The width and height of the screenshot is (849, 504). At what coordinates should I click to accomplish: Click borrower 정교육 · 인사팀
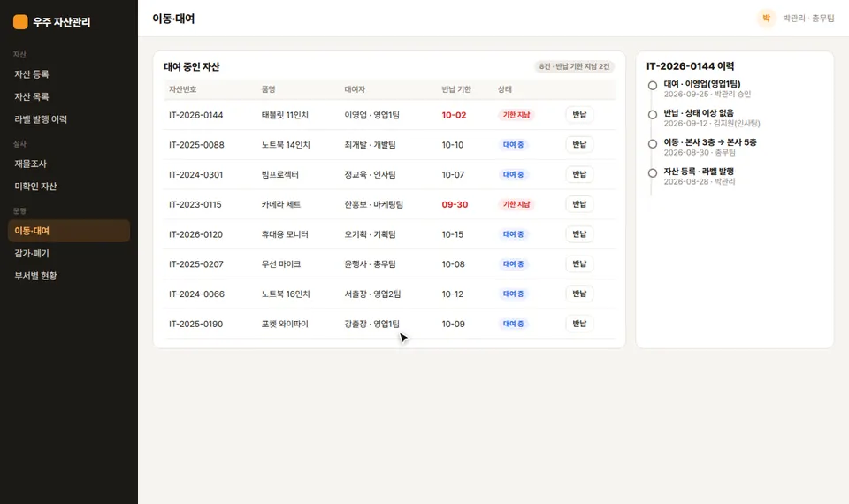coord(370,175)
